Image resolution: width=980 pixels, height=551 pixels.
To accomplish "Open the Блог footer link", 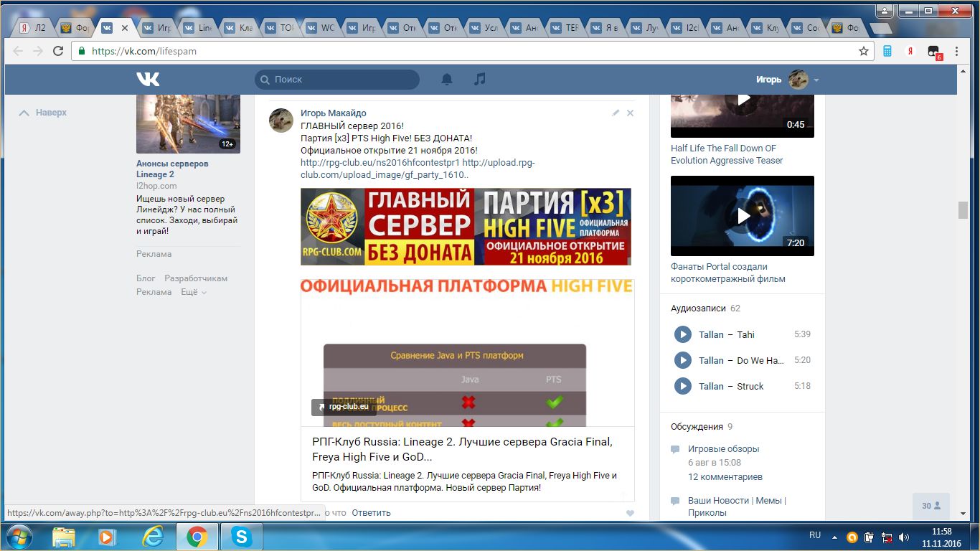I will coord(146,278).
